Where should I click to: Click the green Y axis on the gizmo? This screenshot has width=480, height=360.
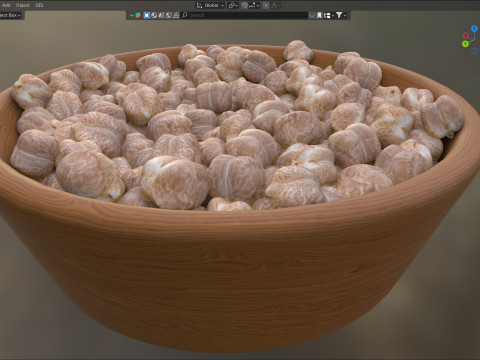(466, 44)
